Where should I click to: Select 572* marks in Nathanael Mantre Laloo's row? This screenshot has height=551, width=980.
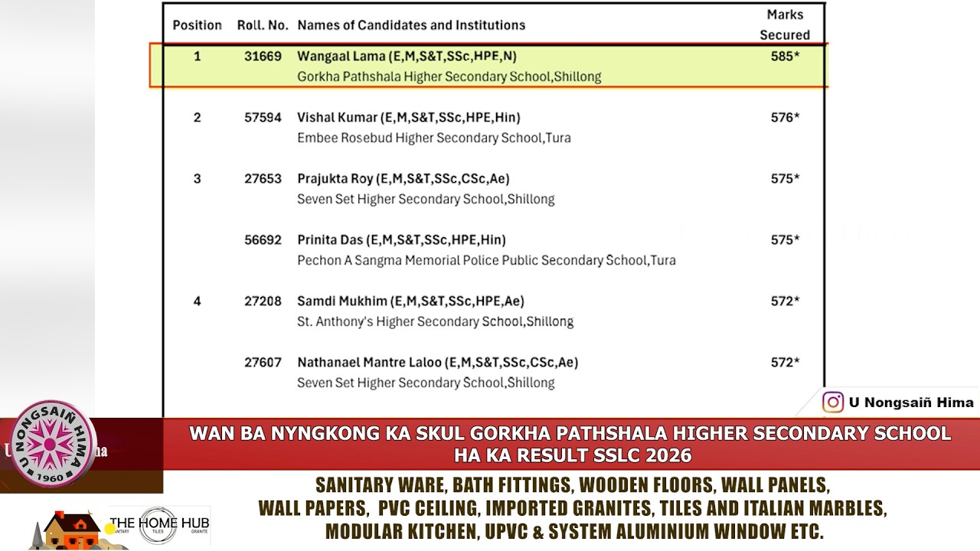pyautogui.click(x=785, y=362)
